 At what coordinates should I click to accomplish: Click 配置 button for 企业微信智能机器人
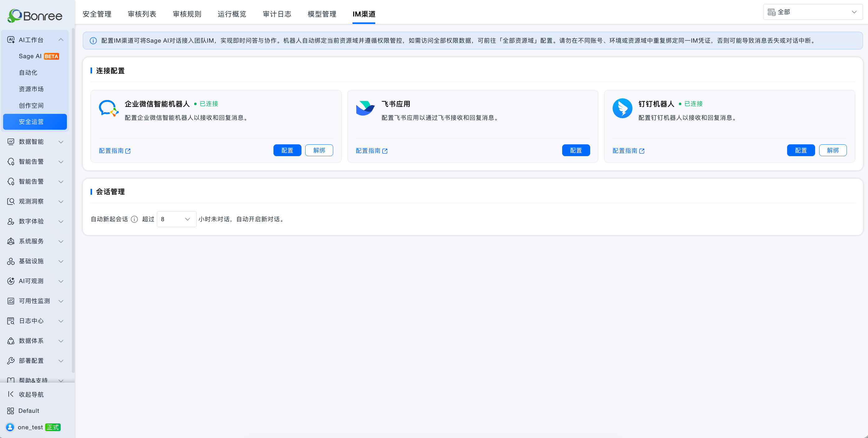(x=287, y=150)
